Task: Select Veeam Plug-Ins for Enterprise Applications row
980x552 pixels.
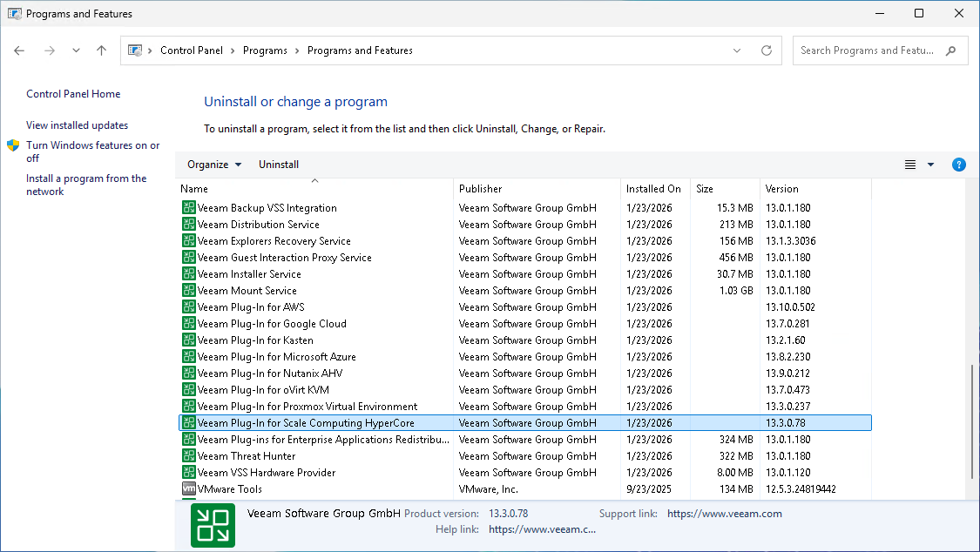Action: pyautogui.click(x=525, y=439)
